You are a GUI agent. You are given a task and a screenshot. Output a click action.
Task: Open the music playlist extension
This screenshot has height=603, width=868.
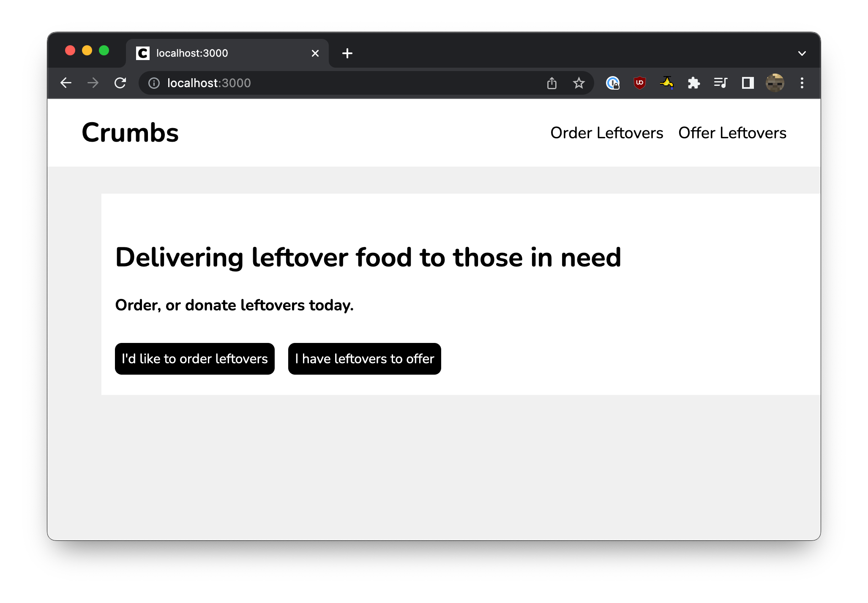pos(720,83)
